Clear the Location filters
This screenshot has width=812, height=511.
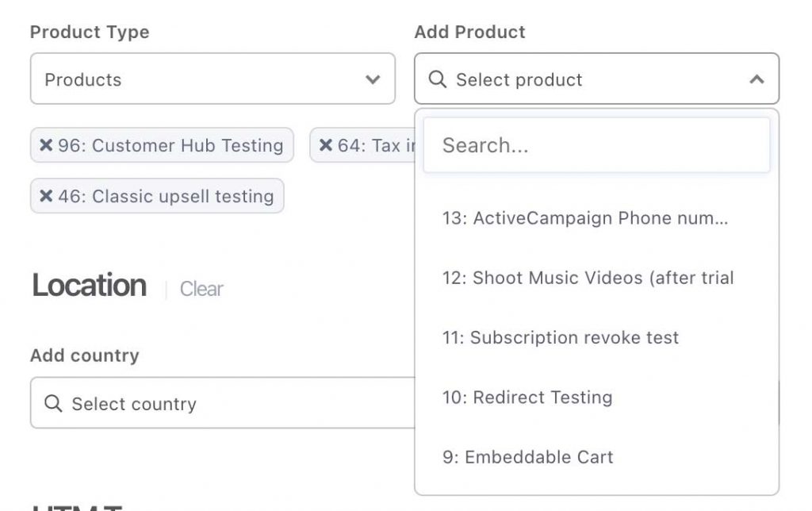pyautogui.click(x=201, y=289)
